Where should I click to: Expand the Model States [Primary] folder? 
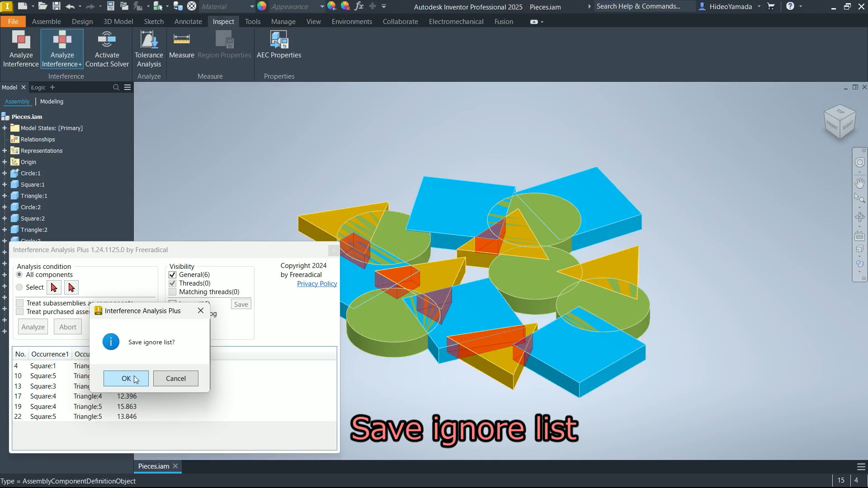5,128
